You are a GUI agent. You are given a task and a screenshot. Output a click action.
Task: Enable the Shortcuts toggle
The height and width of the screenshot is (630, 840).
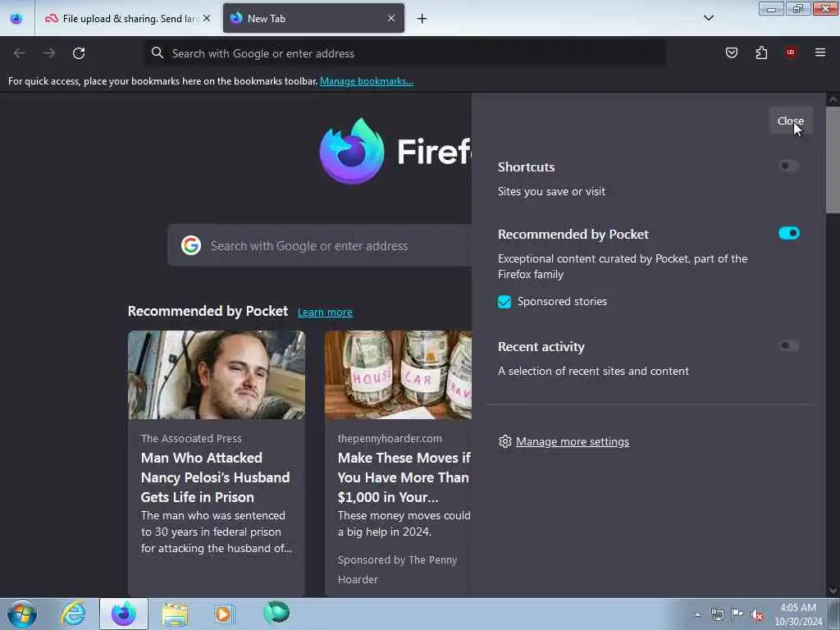788,166
